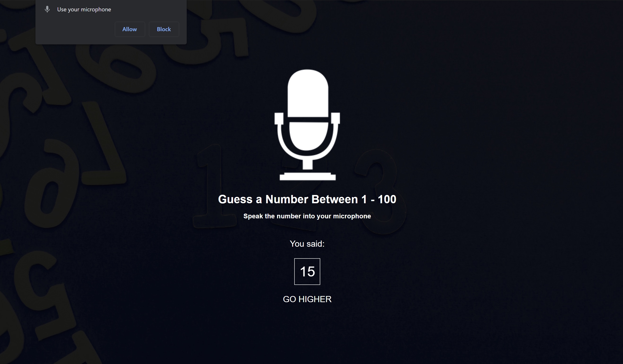Viewport: 623px width, 364px height.
Task: Click the 'Guess a Number Between 1 - 100' heading
Action: (307, 199)
